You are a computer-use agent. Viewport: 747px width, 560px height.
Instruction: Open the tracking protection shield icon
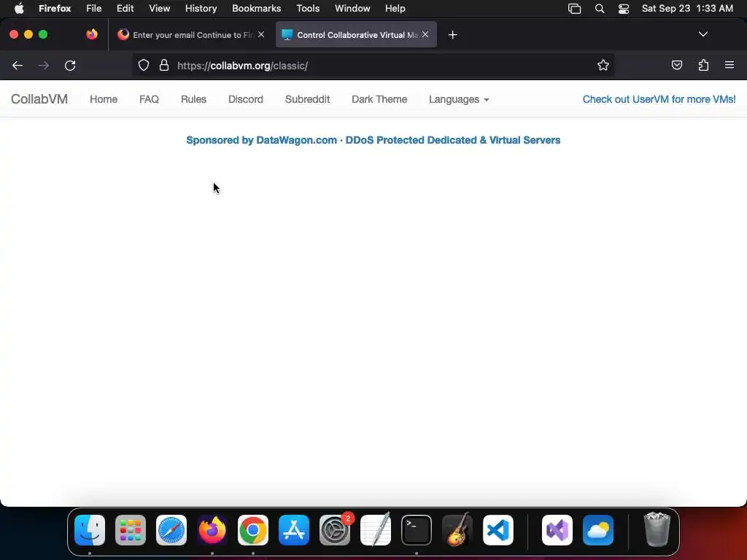[x=144, y=65]
